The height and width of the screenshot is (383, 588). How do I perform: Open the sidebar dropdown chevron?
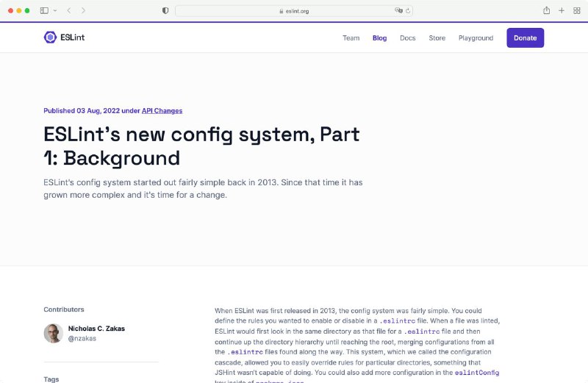55,10
